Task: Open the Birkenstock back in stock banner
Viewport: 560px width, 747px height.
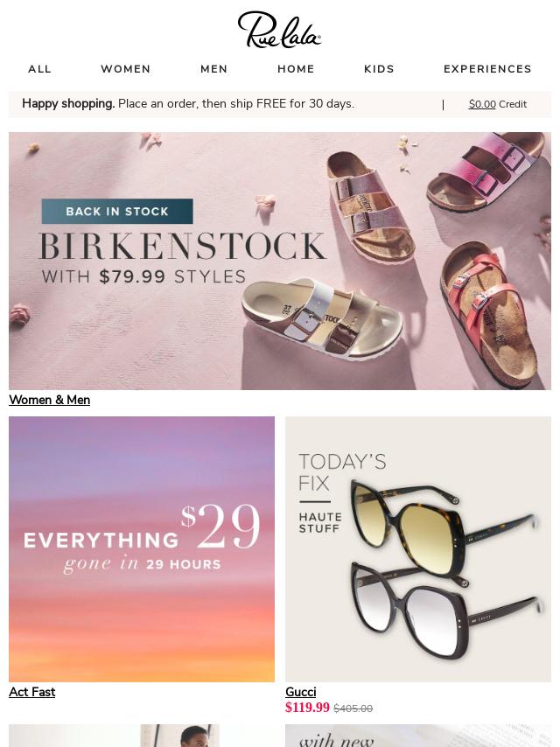Action: [280, 261]
